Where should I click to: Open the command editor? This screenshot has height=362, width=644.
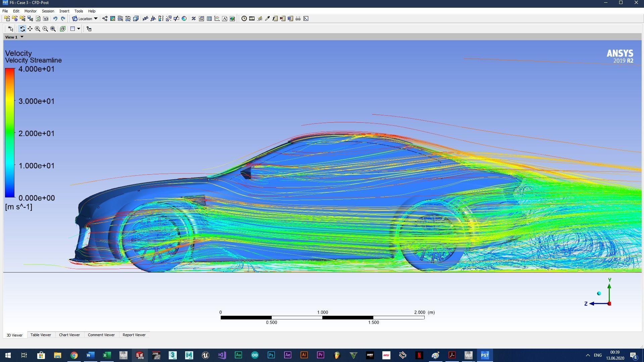[x=306, y=18]
